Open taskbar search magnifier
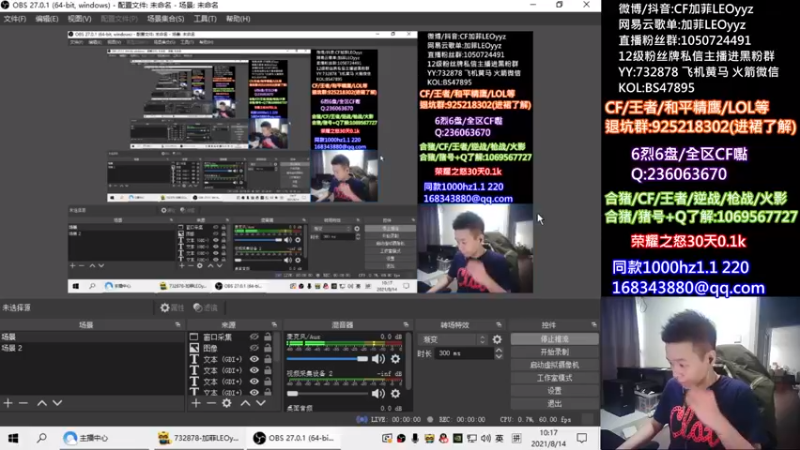The height and width of the screenshot is (450, 800). 42,438
